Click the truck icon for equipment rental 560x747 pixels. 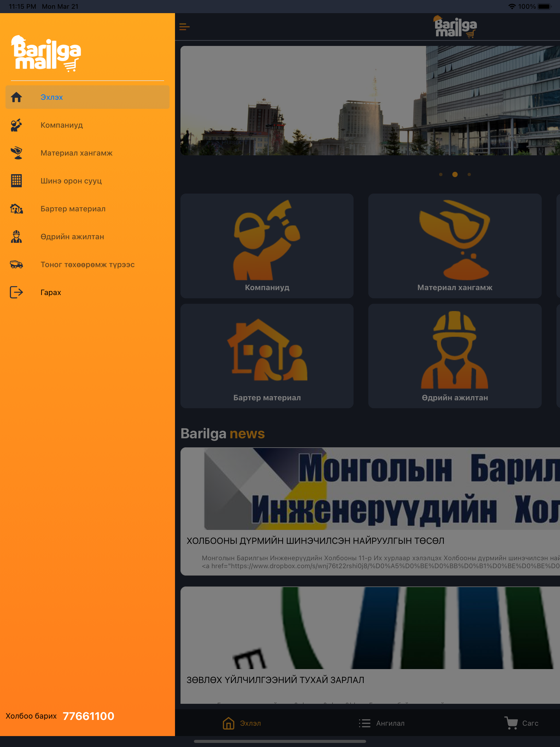(16, 264)
